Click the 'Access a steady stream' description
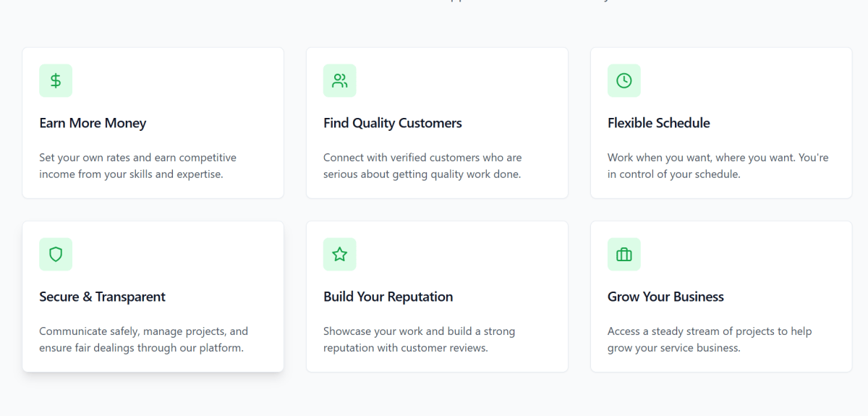 (x=710, y=339)
